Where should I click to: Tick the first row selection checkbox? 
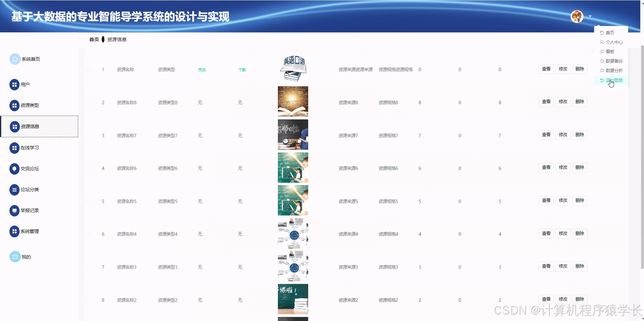pyautogui.click(x=89, y=69)
